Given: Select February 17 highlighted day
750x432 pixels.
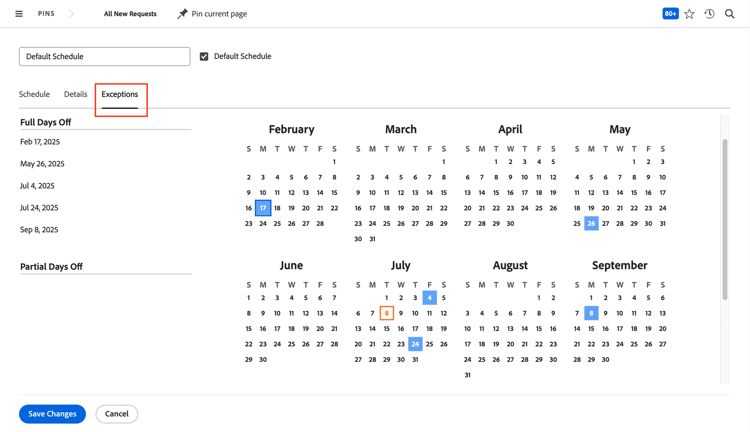Looking at the screenshot, I should pos(263,208).
